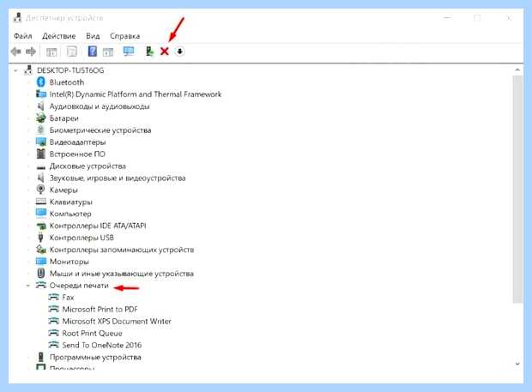Select Программные устройства category
This screenshot has width=532, height=392.
[95, 357]
